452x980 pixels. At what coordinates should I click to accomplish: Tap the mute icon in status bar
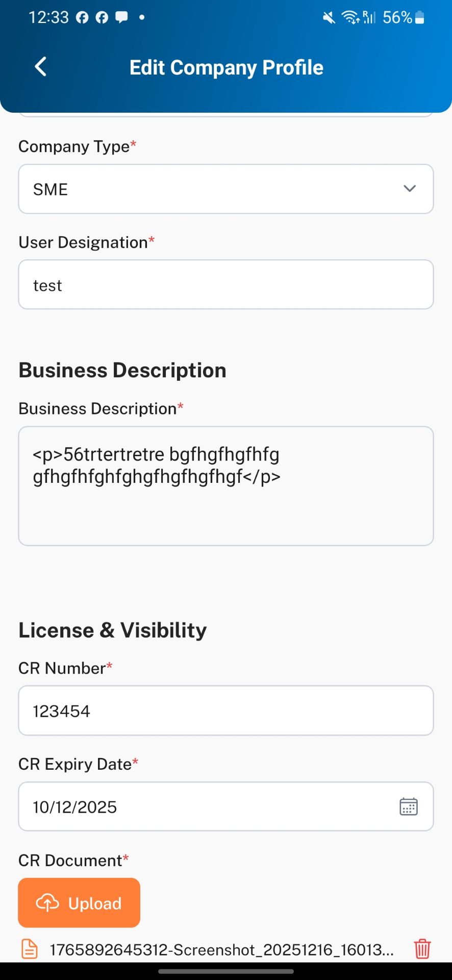point(329,17)
